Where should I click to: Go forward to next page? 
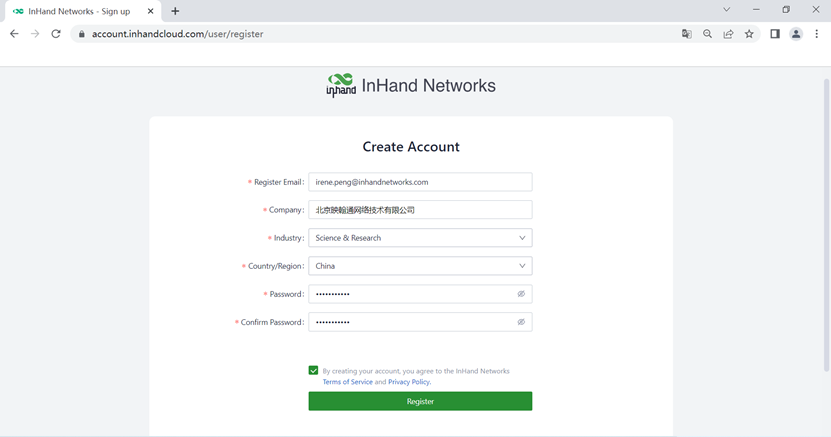point(35,34)
